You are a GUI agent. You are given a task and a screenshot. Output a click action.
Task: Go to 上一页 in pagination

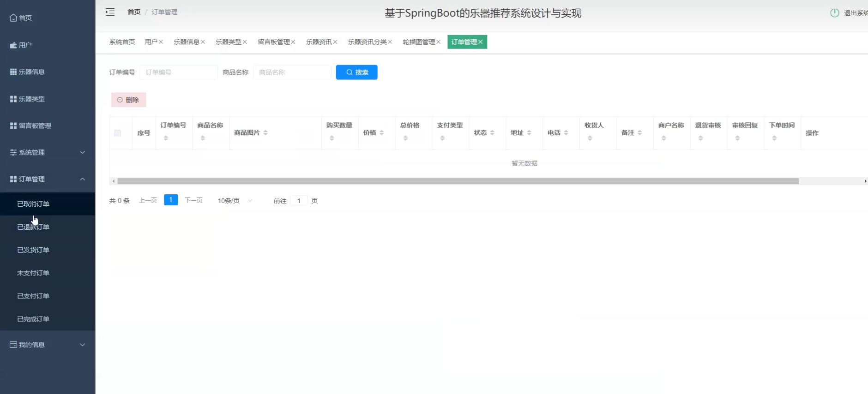[x=148, y=200]
